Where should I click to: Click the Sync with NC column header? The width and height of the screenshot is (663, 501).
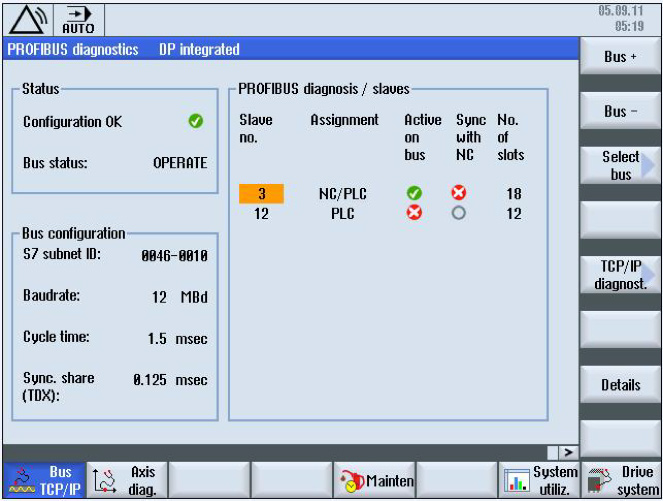click(x=471, y=137)
